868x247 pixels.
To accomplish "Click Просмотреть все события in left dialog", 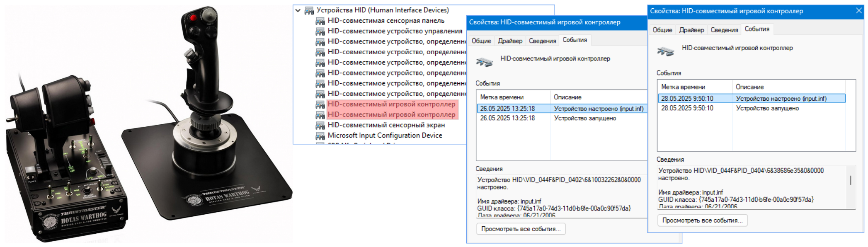I will coord(521,229).
